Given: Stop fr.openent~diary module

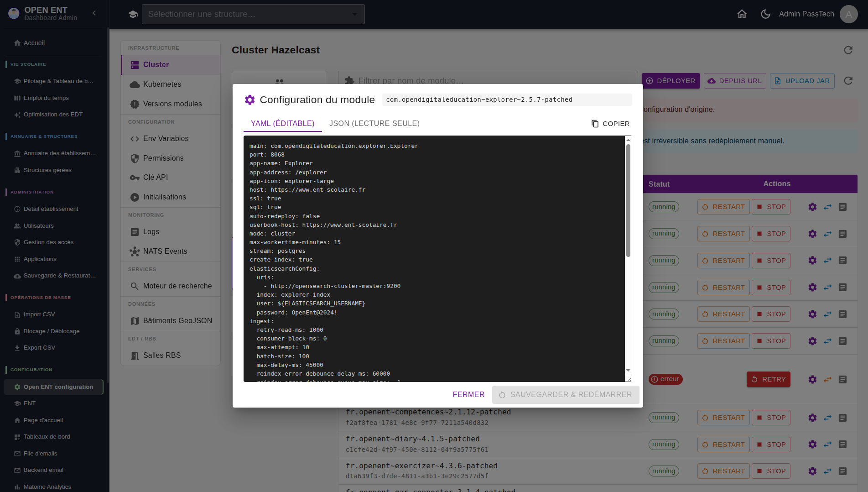Looking at the screenshot, I should [x=771, y=445].
